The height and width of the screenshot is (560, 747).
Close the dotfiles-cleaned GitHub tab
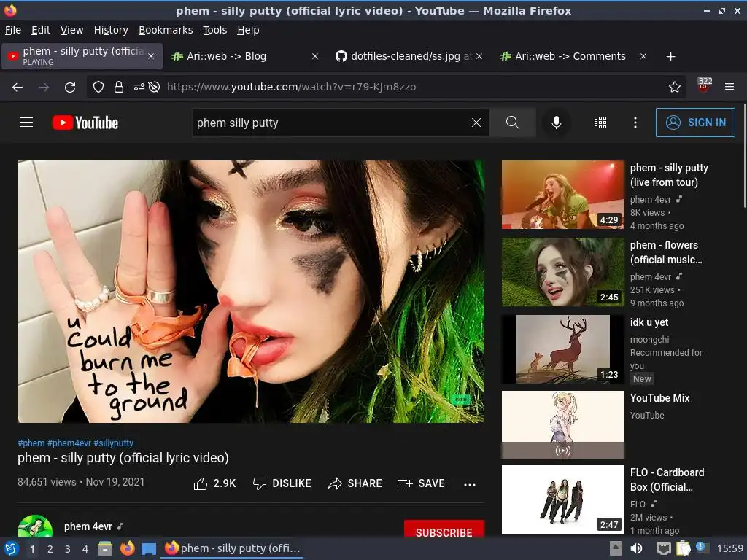[x=479, y=56]
